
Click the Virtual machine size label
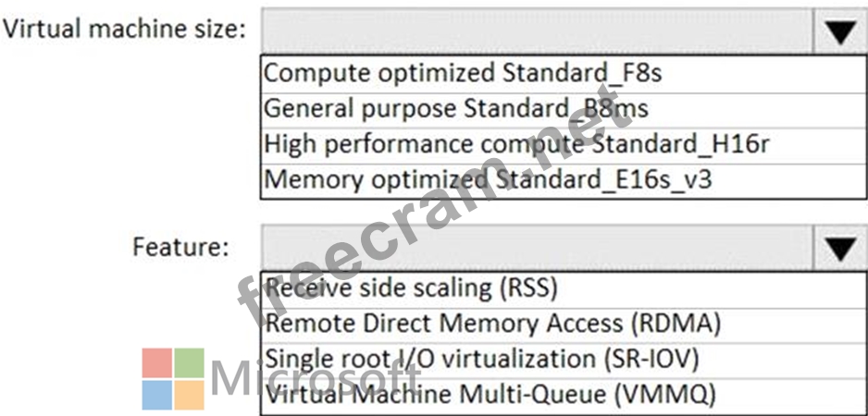[x=123, y=30]
